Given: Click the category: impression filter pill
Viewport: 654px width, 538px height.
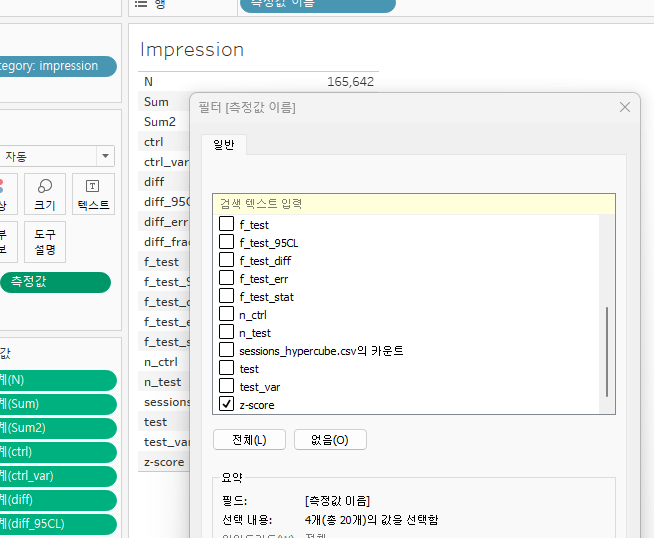Looking at the screenshot, I should (x=58, y=66).
